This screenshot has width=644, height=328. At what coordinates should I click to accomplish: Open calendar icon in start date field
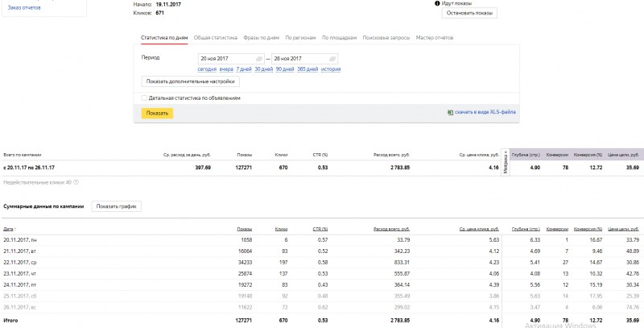click(259, 59)
